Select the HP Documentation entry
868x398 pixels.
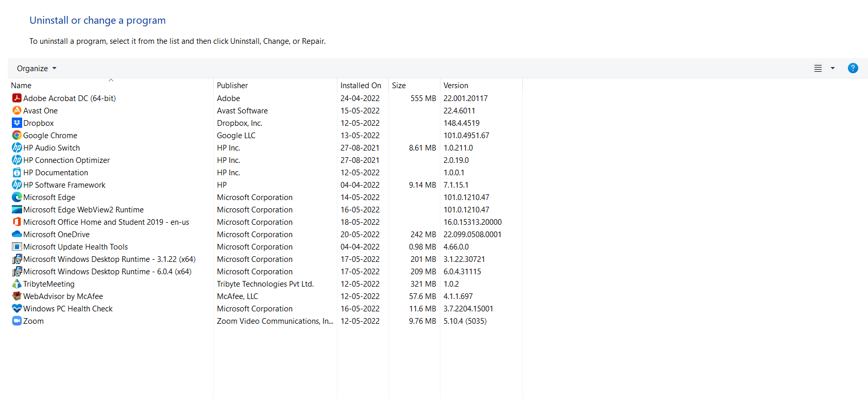pyautogui.click(x=56, y=172)
